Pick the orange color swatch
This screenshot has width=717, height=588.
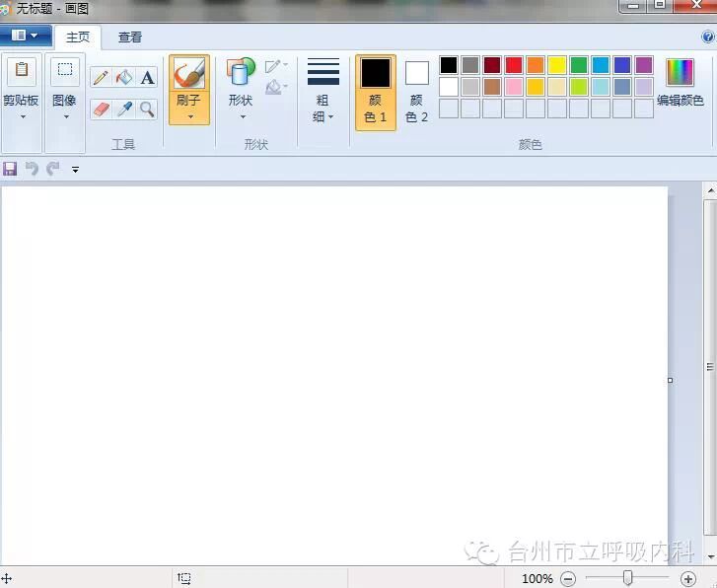tap(536, 65)
